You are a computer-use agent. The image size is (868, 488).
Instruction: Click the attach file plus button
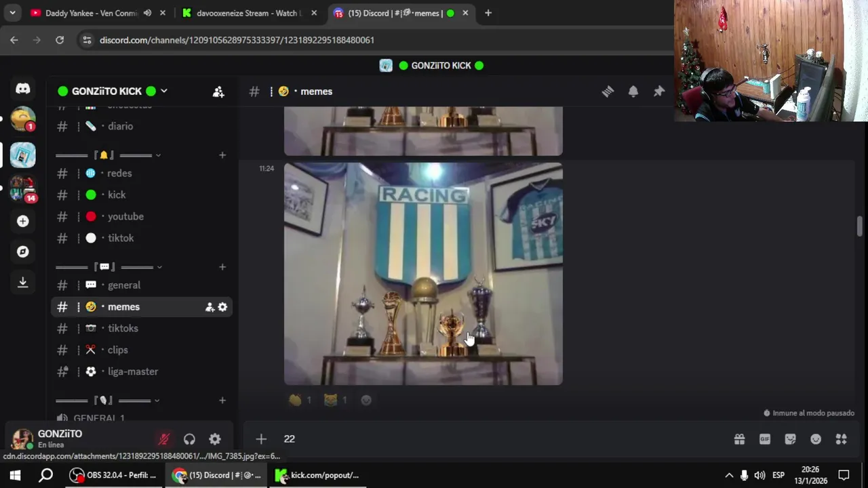(x=261, y=439)
